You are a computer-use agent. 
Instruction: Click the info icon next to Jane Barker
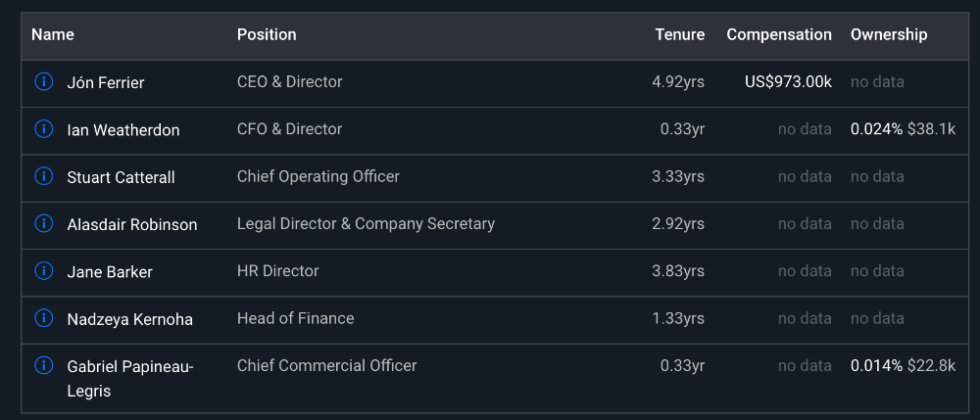[x=43, y=271]
